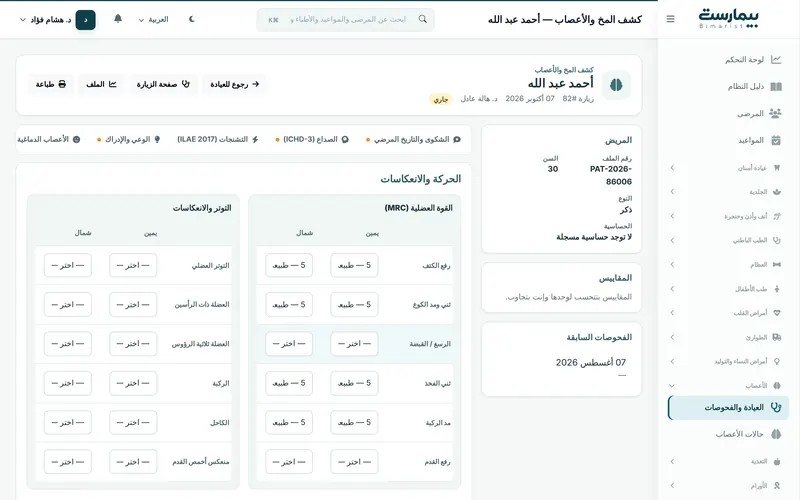Open رفع القدم يمين dropdown
800x500 pixels.
pyautogui.click(x=354, y=462)
